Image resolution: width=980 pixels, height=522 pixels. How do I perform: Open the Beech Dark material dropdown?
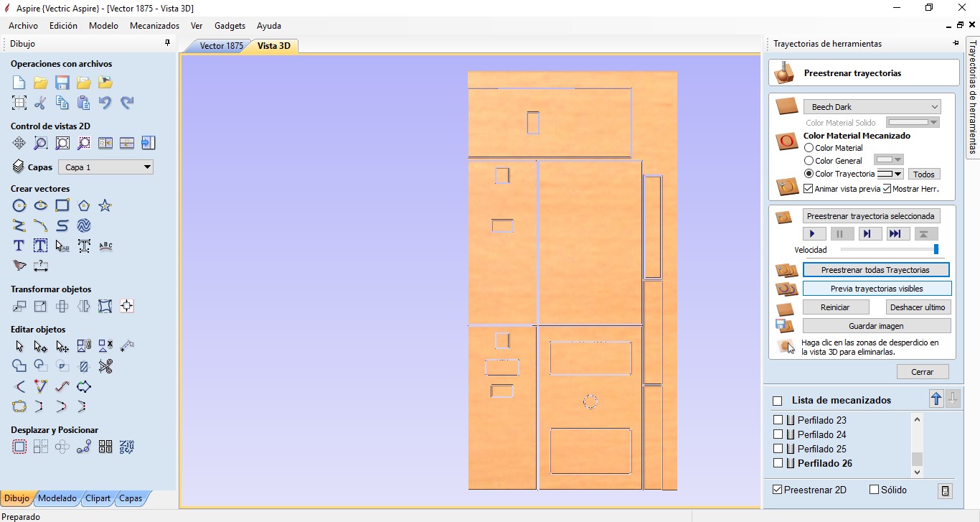tap(872, 107)
